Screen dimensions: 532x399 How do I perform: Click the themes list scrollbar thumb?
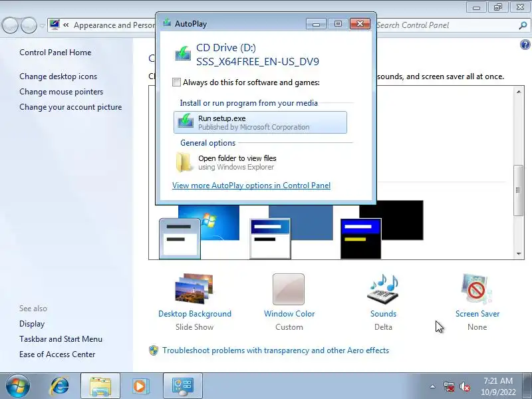[x=519, y=190]
